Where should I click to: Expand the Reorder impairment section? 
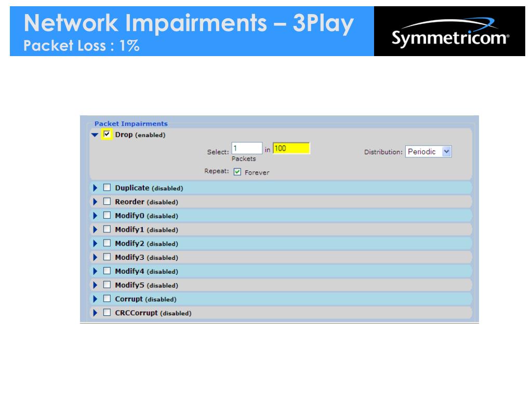[95, 202]
